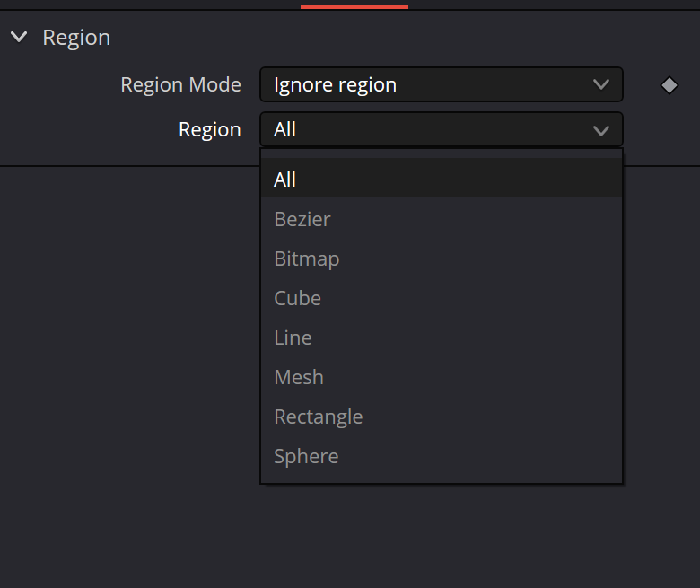Click the Region dropdown showing All
This screenshot has width=700, height=588.
(x=441, y=130)
